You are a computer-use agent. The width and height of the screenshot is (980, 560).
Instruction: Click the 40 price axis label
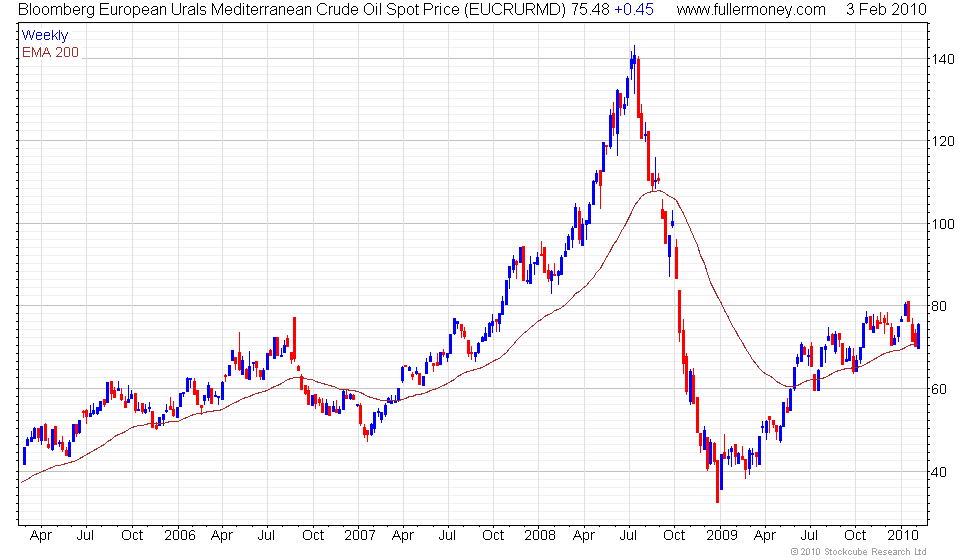click(x=939, y=472)
